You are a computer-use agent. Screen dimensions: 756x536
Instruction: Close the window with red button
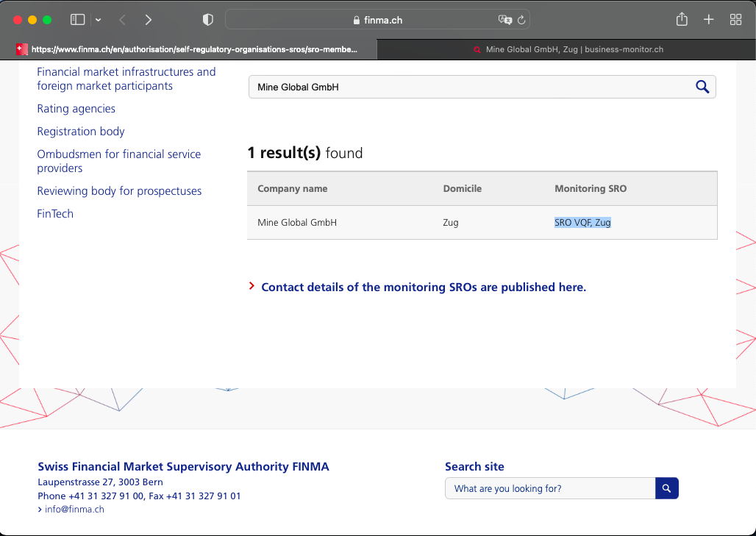point(18,20)
